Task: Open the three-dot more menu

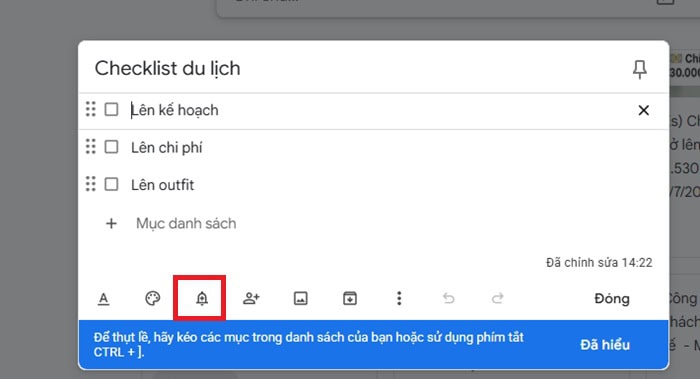Action: 399,298
